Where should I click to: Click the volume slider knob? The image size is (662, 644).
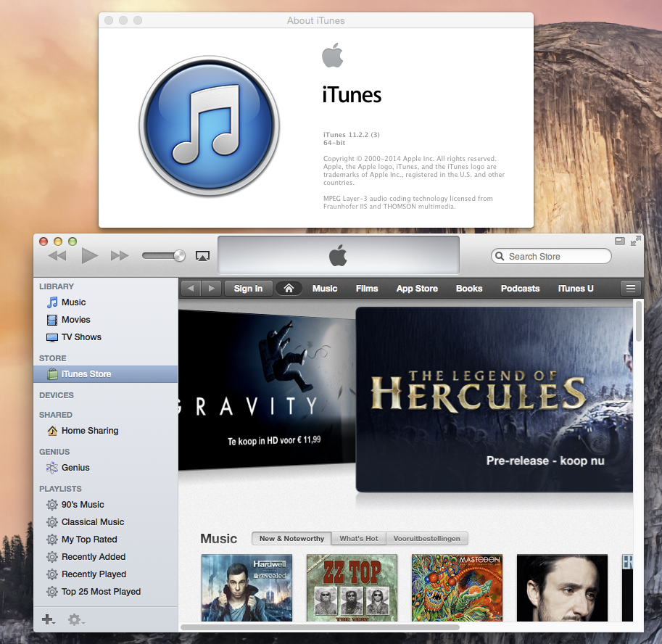[x=179, y=255]
